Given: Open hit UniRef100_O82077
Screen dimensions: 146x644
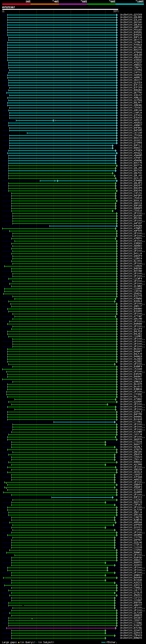Looking at the screenshot, I should click(131, 80).
